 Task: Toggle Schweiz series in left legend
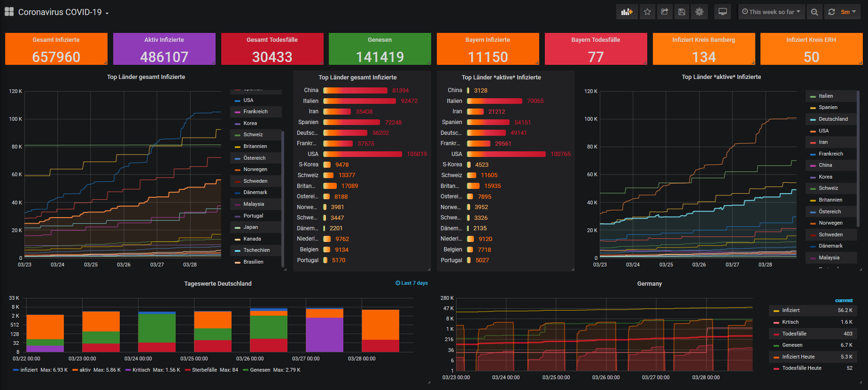coord(253,134)
